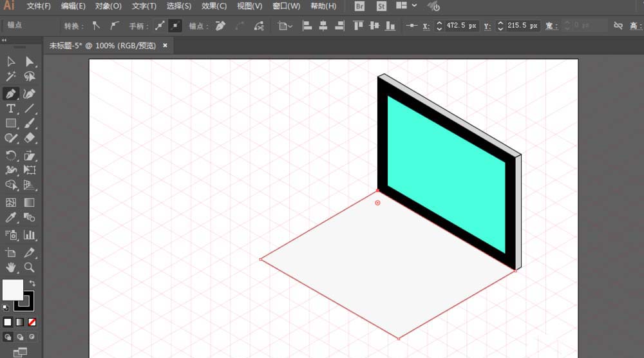This screenshot has height=358, width=644.
Task: Close the 未标题-5 document tab
Action: 165,46
